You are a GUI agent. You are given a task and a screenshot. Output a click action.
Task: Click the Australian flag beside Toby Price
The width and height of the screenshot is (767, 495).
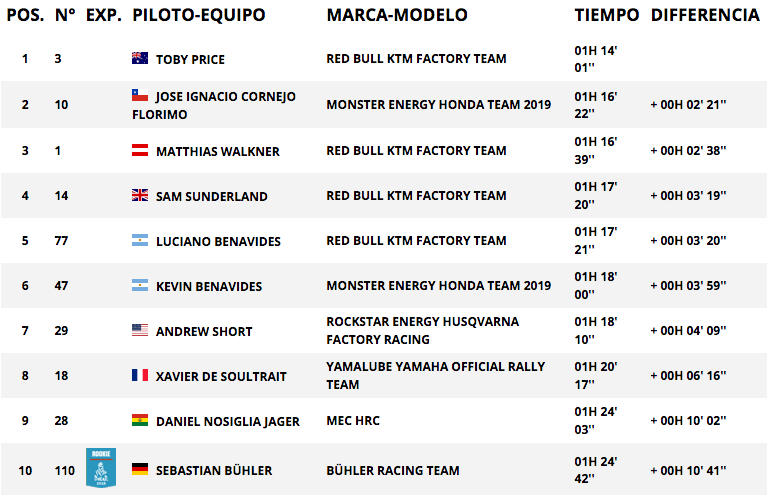(x=140, y=58)
